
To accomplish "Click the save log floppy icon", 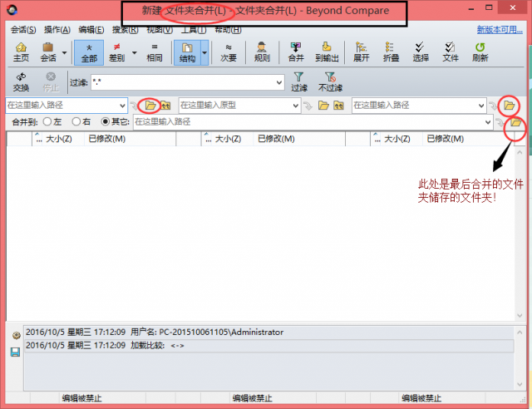I will 15,352.
